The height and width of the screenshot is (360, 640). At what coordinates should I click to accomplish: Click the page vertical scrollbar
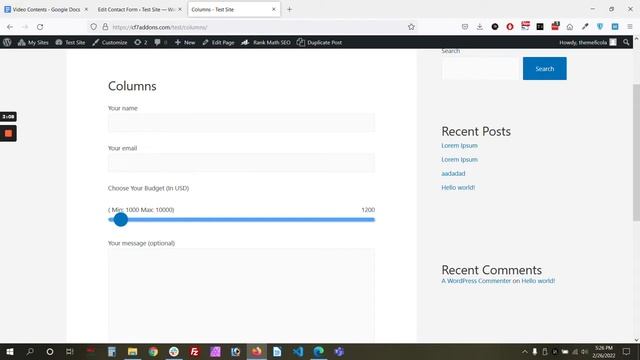(636, 153)
